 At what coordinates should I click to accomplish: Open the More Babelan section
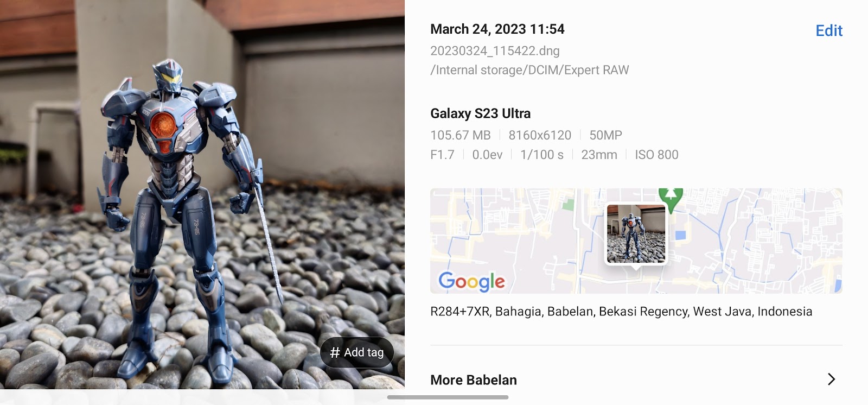pos(636,379)
